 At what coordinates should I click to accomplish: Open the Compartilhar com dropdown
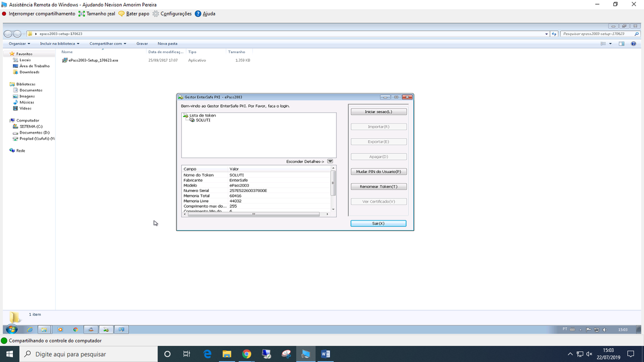pos(106,43)
